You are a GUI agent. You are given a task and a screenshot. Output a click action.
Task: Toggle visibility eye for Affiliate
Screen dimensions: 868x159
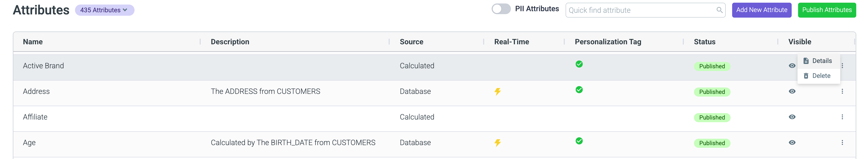pyautogui.click(x=792, y=117)
